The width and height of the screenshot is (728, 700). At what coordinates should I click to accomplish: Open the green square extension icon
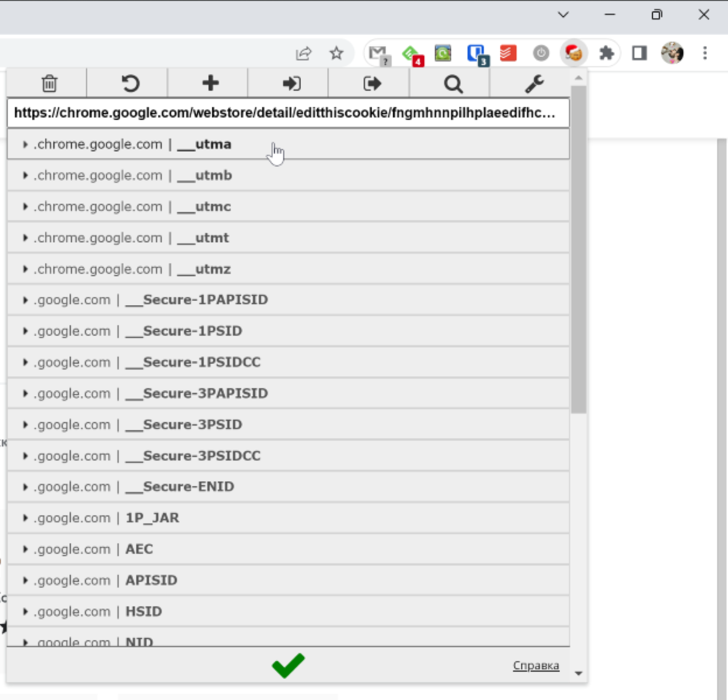click(443, 53)
